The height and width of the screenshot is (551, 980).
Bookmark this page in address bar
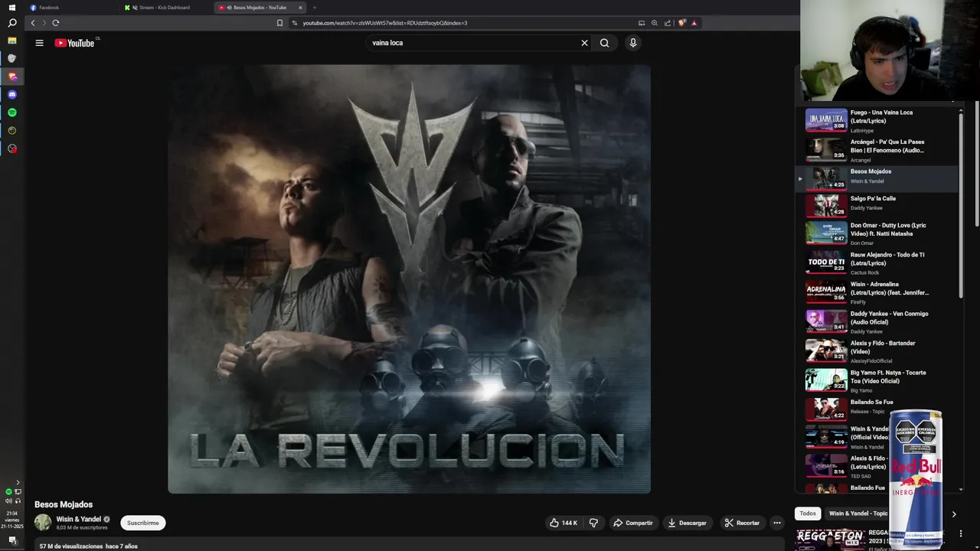pyautogui.click(x=279, y=23)
